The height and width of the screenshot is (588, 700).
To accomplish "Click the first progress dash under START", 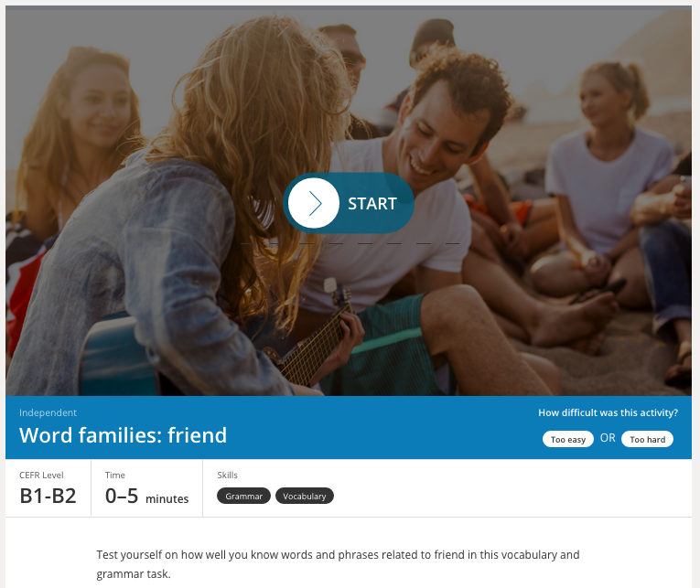I will click(x=248, y=243).
